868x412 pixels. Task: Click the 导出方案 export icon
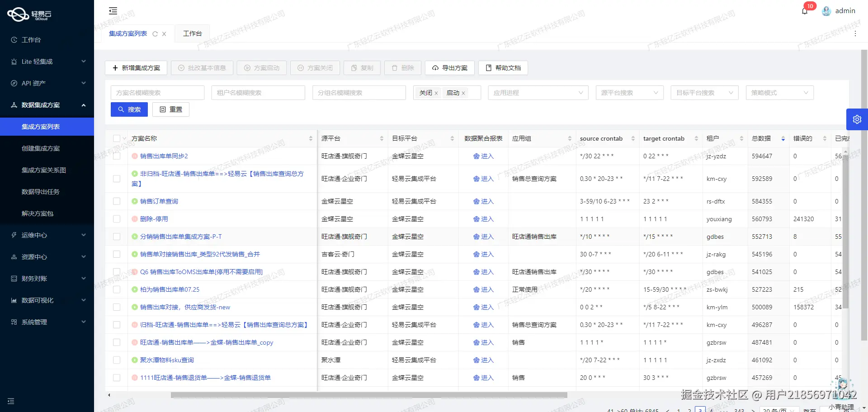coord(436,68)
